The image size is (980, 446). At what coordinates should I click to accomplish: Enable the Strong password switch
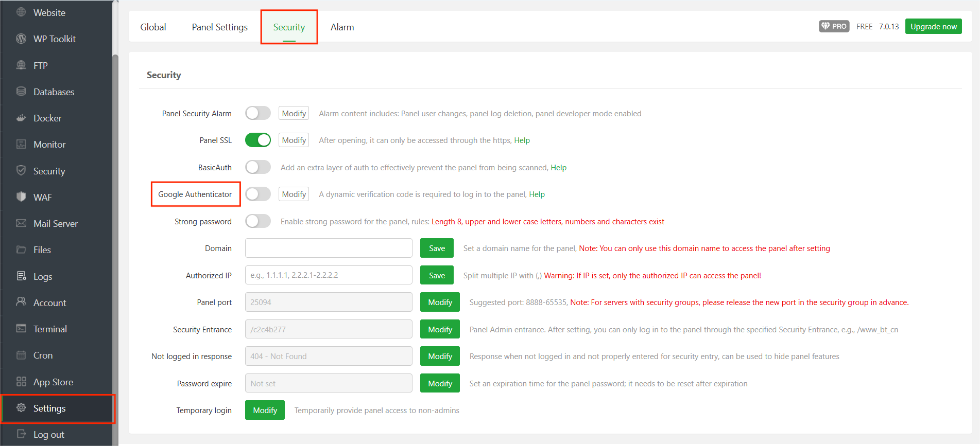[x=258, y=221]
